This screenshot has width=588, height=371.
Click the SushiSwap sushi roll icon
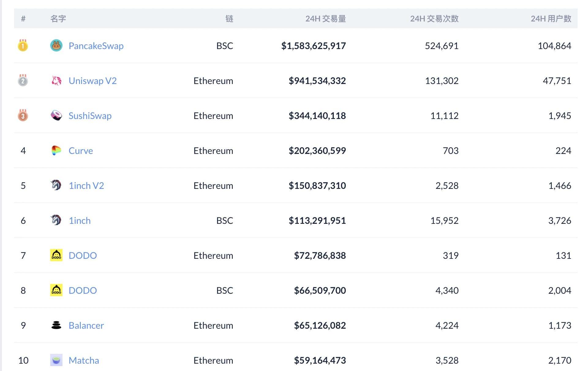56,116
